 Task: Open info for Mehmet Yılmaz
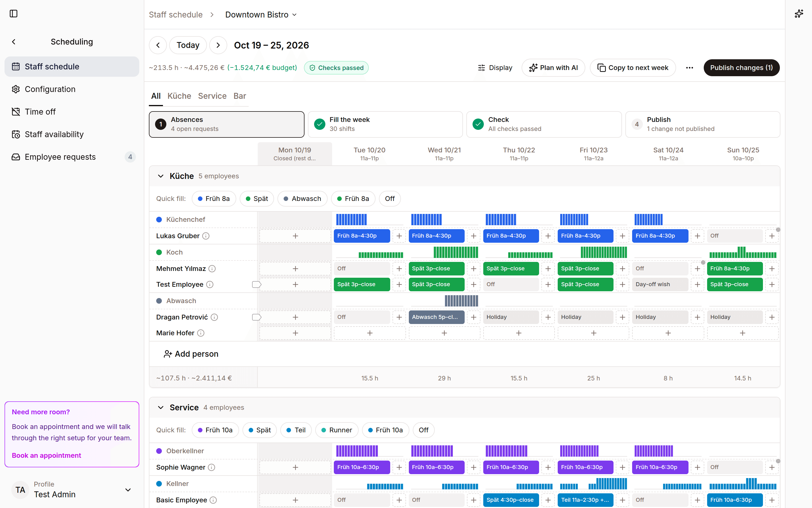[x=212, y=268]
